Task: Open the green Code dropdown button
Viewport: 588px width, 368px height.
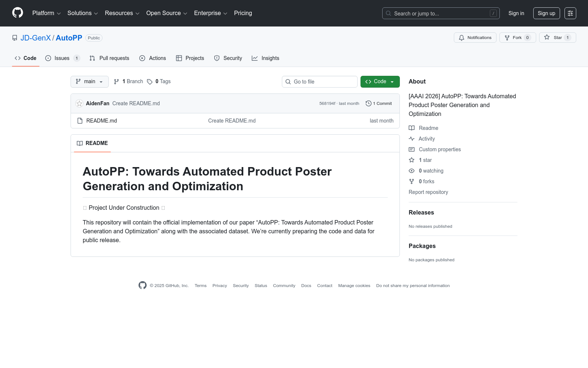Action: (x=380, y=82)
